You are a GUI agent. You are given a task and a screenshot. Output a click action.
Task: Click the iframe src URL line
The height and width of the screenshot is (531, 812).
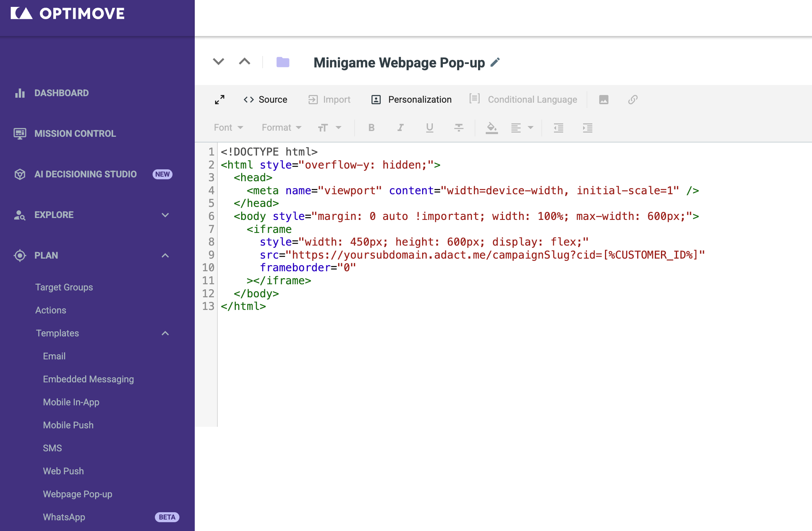pos(482,255)
